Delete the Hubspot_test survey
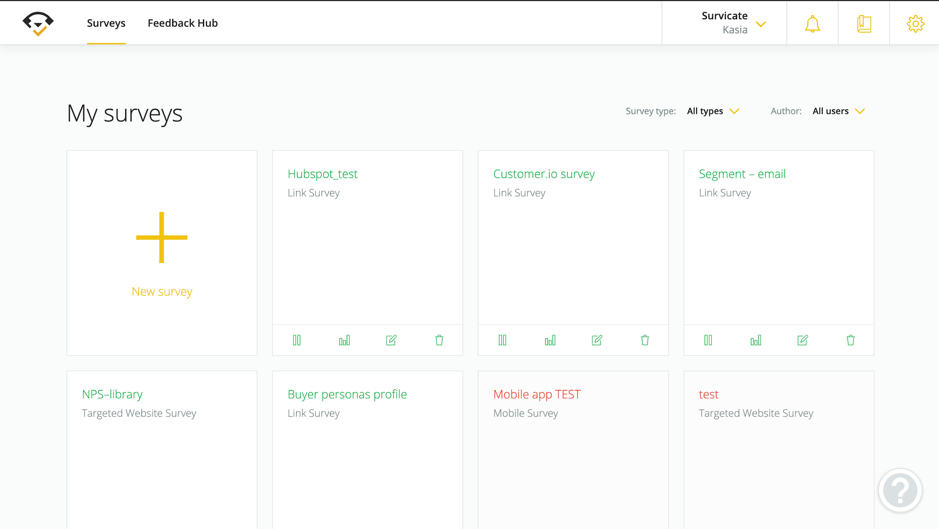 [x=439, y=340]
